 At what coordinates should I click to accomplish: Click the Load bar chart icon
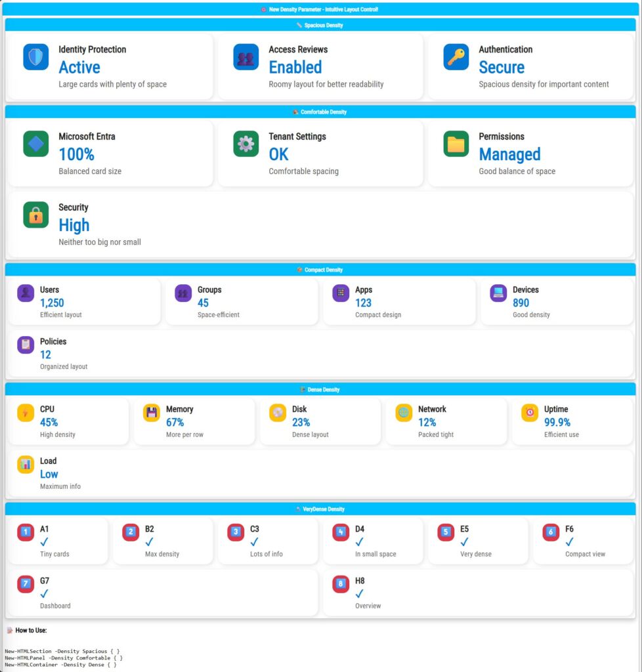26,465
